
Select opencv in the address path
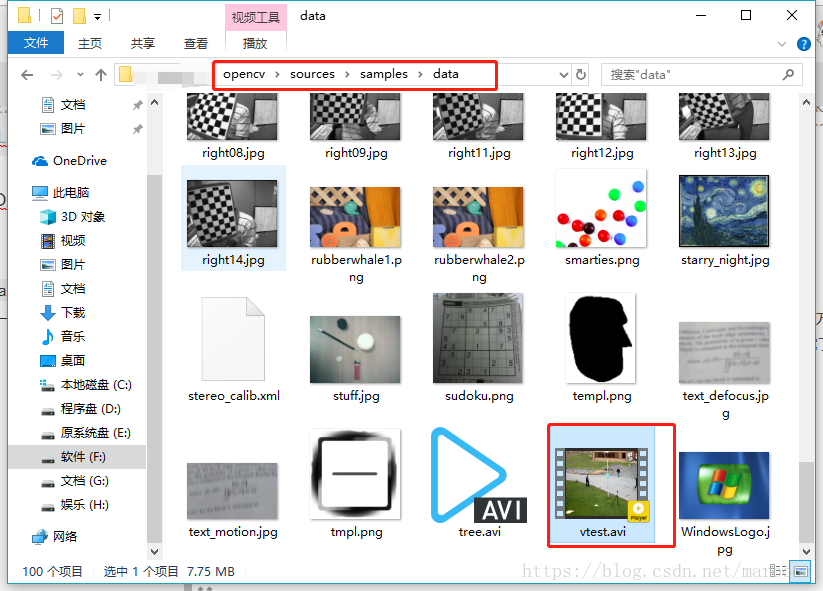coord(244,74)
